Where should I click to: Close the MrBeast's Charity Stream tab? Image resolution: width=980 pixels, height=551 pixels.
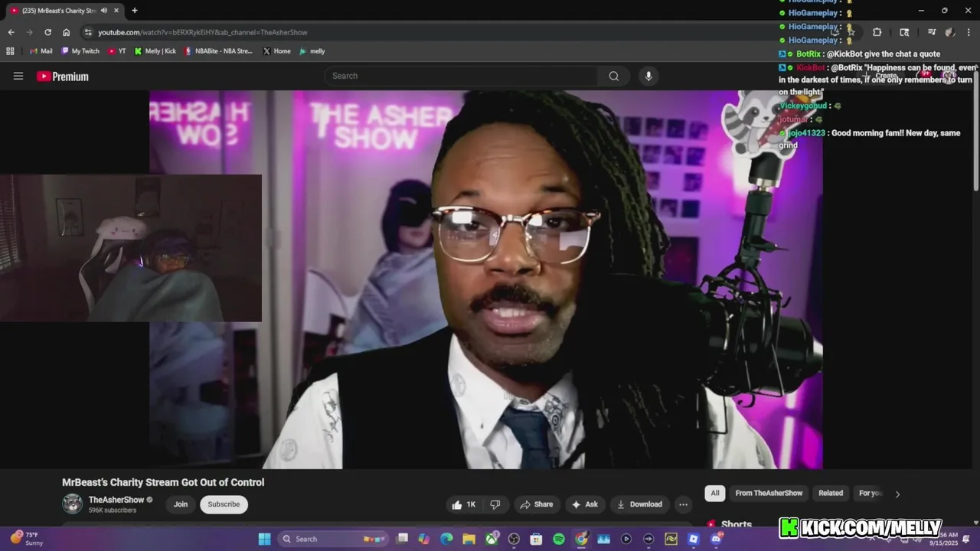tap(116, 11)
